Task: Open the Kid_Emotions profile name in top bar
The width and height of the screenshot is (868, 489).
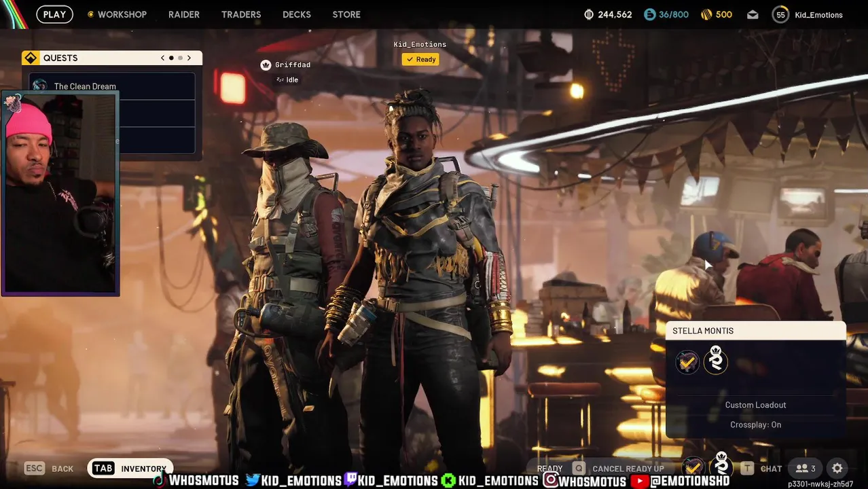Action: tap(818, 15)
